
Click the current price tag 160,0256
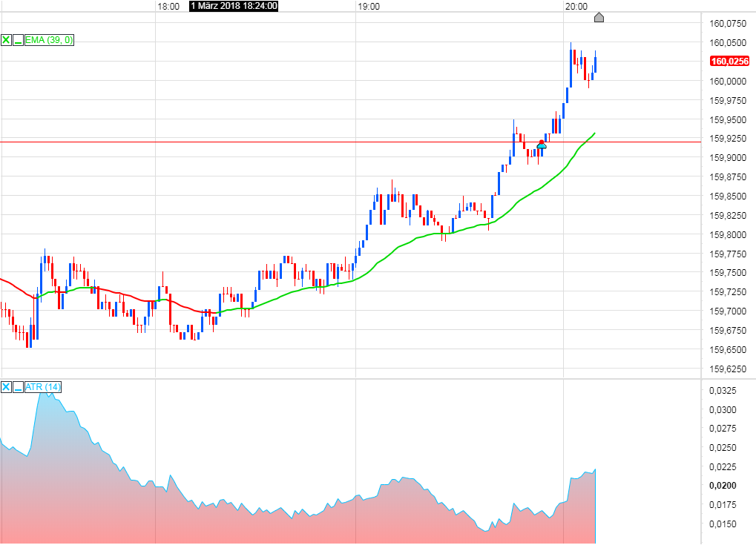click(x=728, y=62)
